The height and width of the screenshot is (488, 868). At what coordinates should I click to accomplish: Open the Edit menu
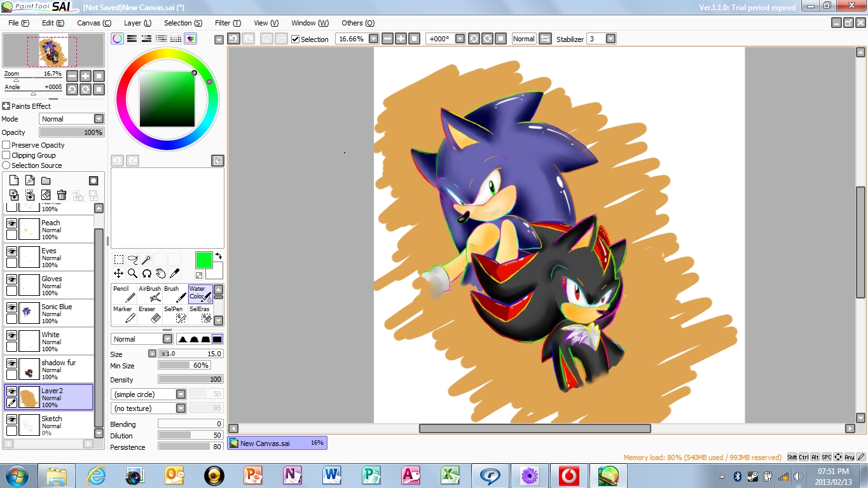tap(53, 23)
